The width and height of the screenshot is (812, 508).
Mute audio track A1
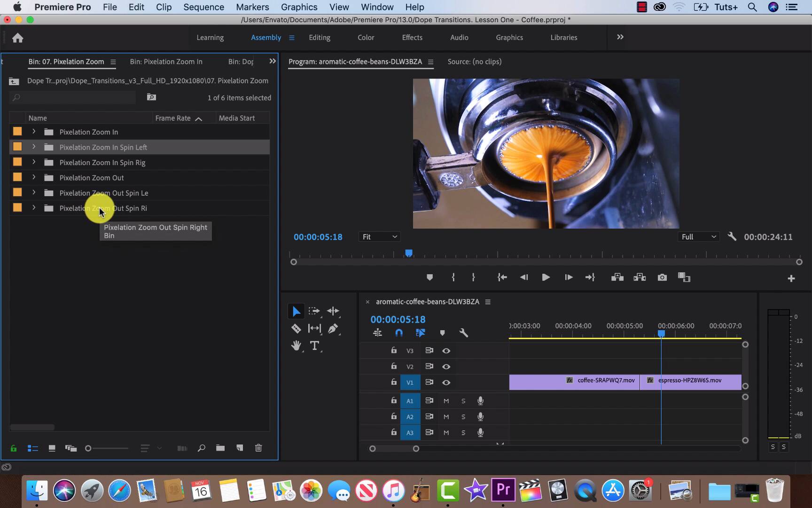tap(446, 401)
